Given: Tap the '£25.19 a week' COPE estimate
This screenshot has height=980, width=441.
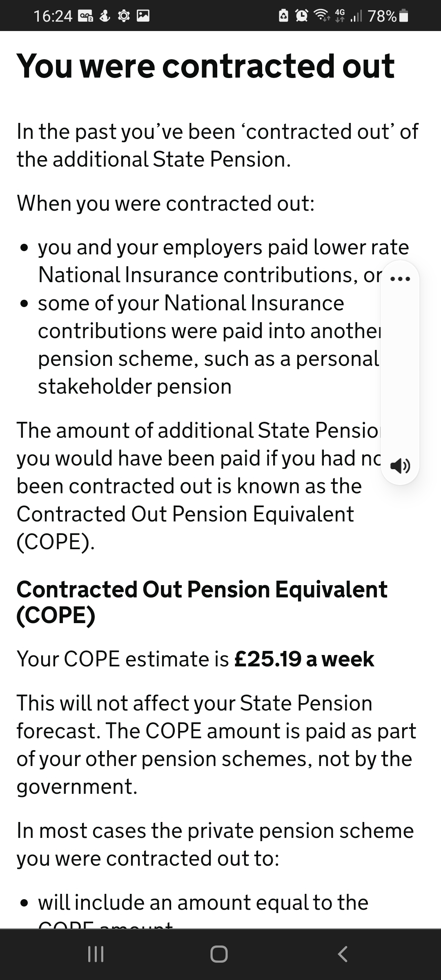Looking at the screenshot, I should (x=304, y=659).
